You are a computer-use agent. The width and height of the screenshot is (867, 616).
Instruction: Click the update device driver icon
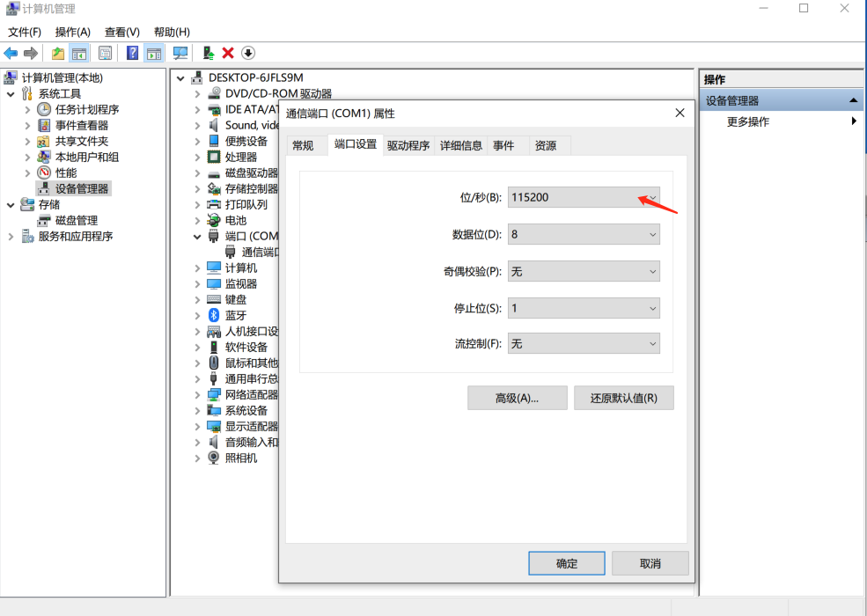point(208,53)
